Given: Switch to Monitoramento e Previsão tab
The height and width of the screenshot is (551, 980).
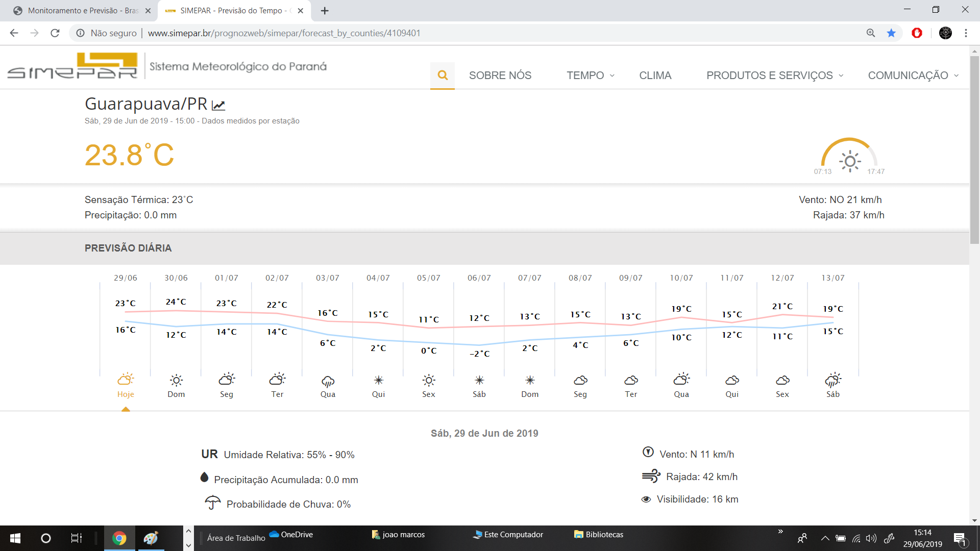Looking at the screenshot, I should pyautogui.click(x=82, y=11).
